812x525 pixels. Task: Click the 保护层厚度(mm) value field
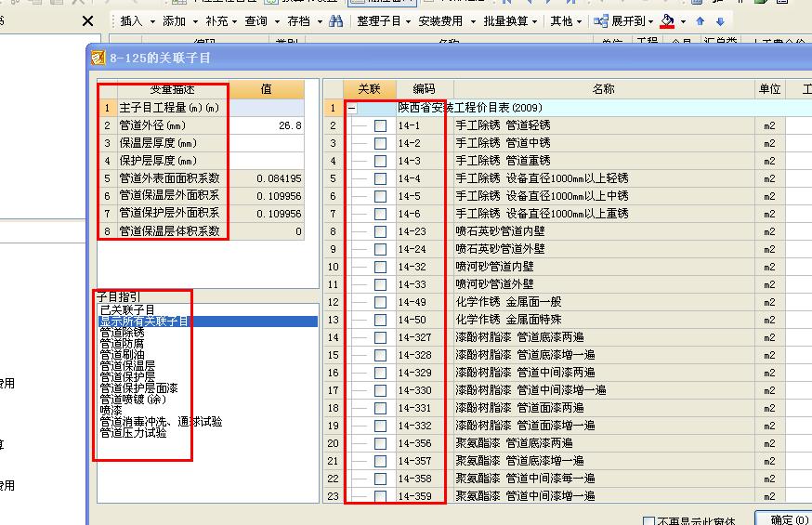(267, 161)
